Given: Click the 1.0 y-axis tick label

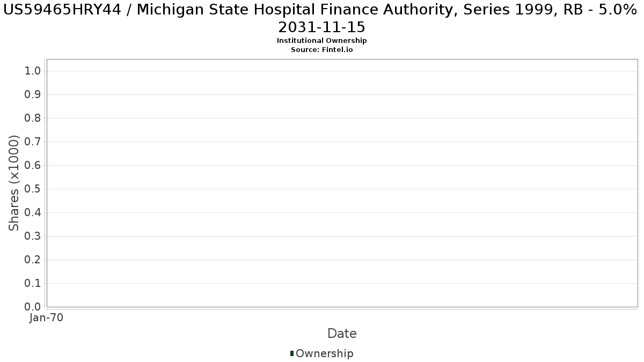Looking at the screenshot, I should pyautogui.click(x=33, y=71).
